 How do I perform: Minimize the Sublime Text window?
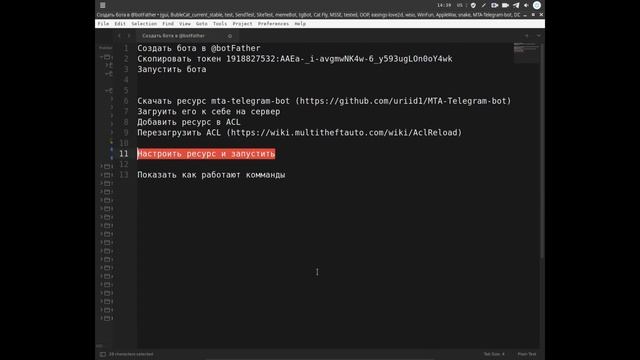525,15
